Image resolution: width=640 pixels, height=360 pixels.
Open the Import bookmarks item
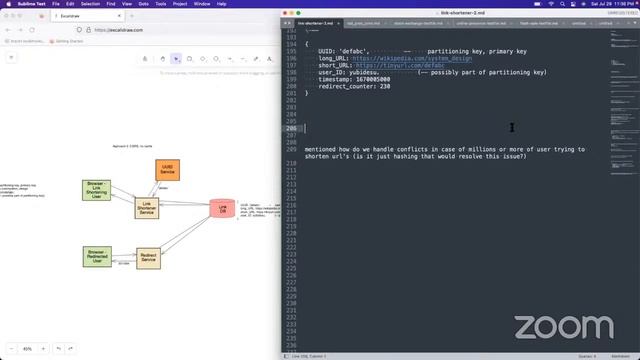point(24,41)
